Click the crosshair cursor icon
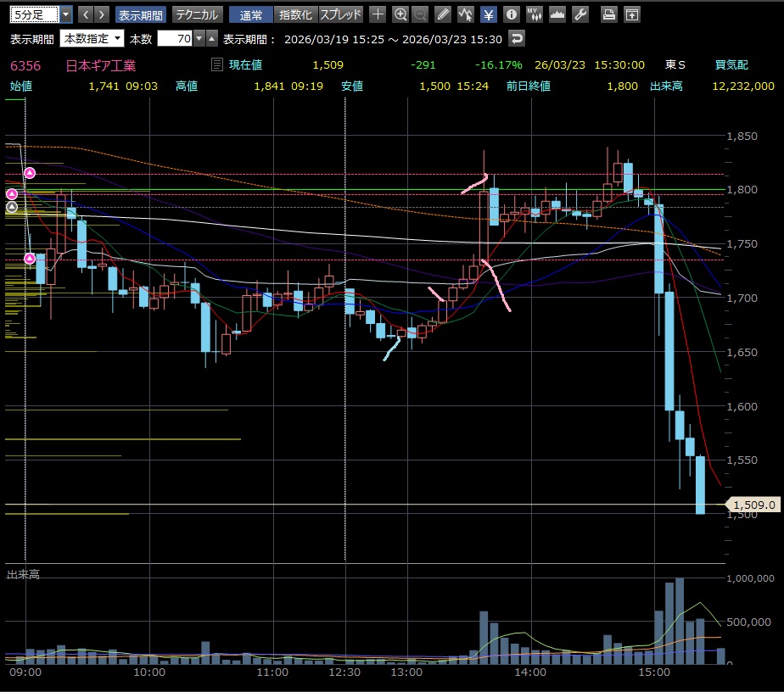Image resolution: width=784 pixels, height=692 pixels. click(378, 14)
